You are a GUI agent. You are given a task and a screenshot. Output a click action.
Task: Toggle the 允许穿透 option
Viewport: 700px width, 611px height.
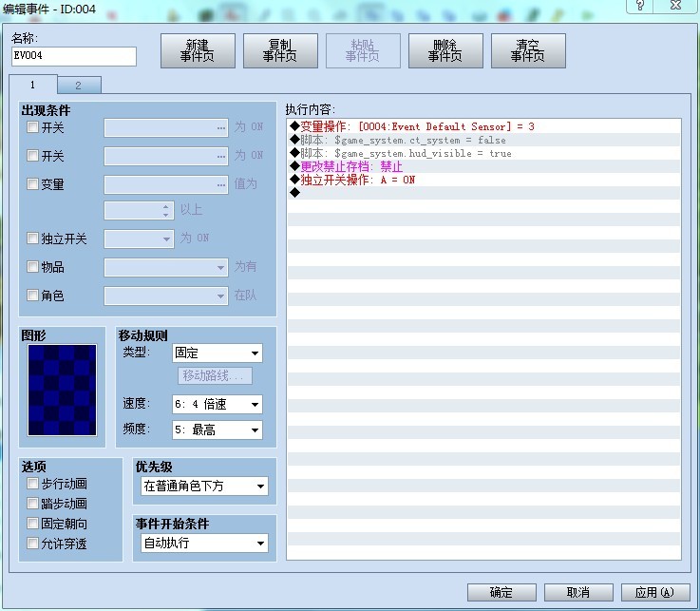(x=32, y=544)
